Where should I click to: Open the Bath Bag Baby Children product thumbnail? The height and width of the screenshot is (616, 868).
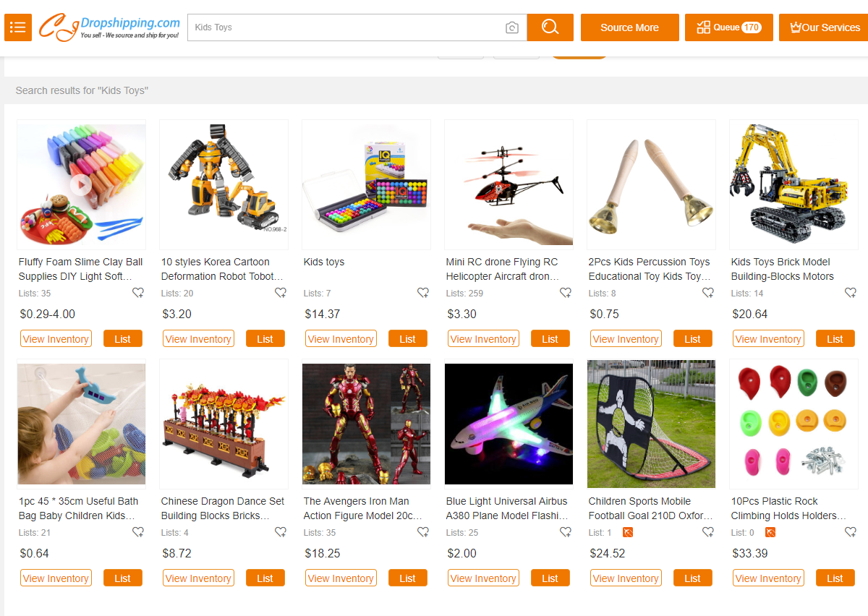coord(81,424)
